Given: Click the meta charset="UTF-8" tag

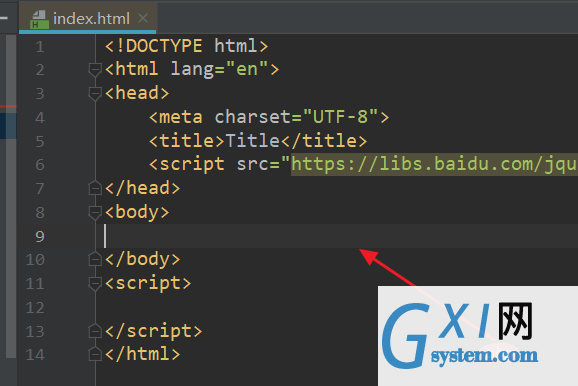Looking at the screenshot, I should click(269, 117).
